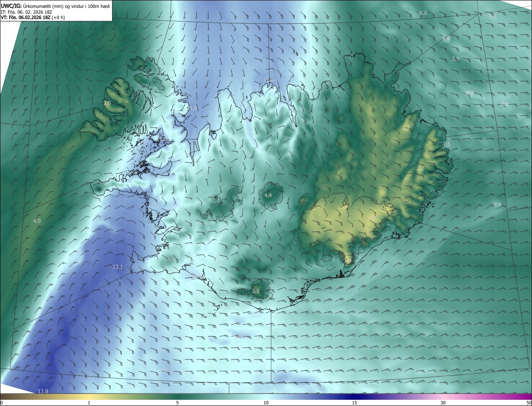The width and height of the screenshot is (532, 406).
Task: Click the 11.9 value label
Action: pyautogui.click(x=192, y=108)
